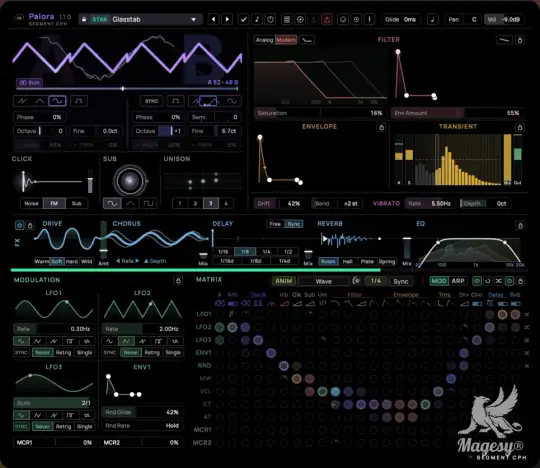The image size is (540, 468).
Task: Switch the delay to Free mode
Action: (x=275, y=224)
